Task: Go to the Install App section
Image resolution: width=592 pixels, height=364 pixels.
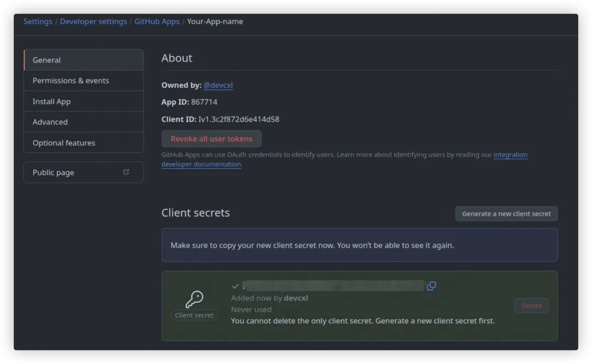Action: coord(83,101)
